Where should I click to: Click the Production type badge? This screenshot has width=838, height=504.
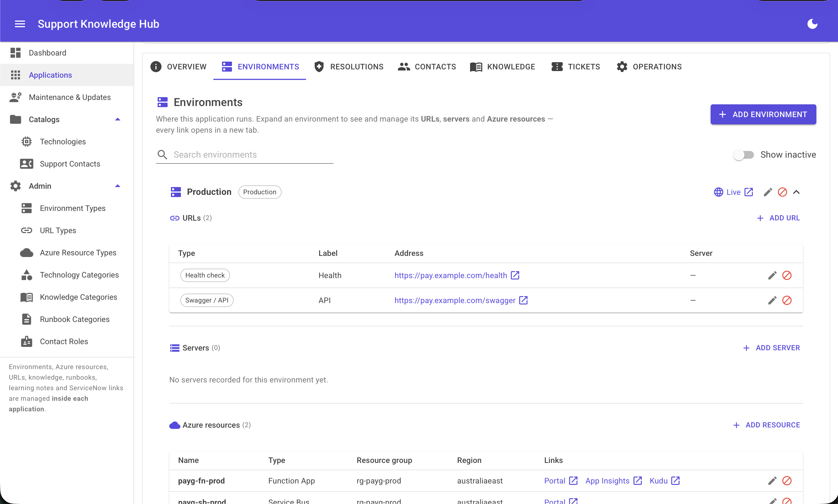coord(260,192)
